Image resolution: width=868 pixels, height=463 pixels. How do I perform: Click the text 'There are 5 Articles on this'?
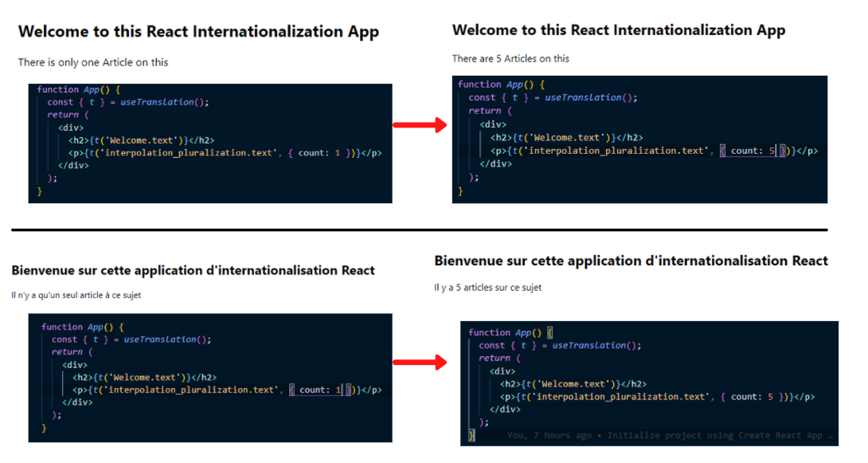point(510,58)
